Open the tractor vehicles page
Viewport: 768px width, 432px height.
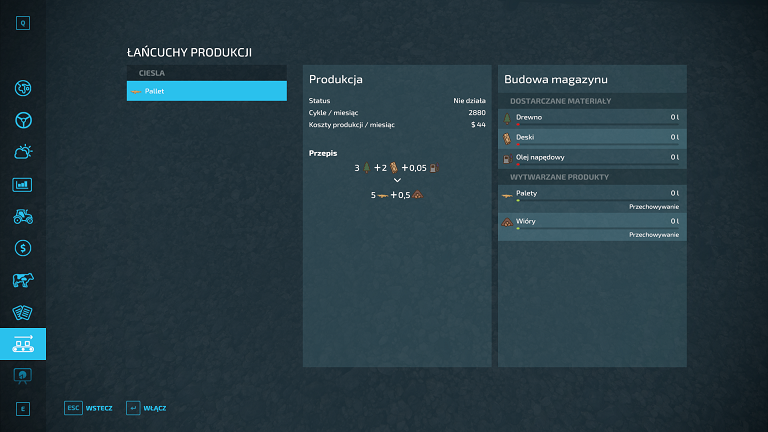tap(23, 216)
